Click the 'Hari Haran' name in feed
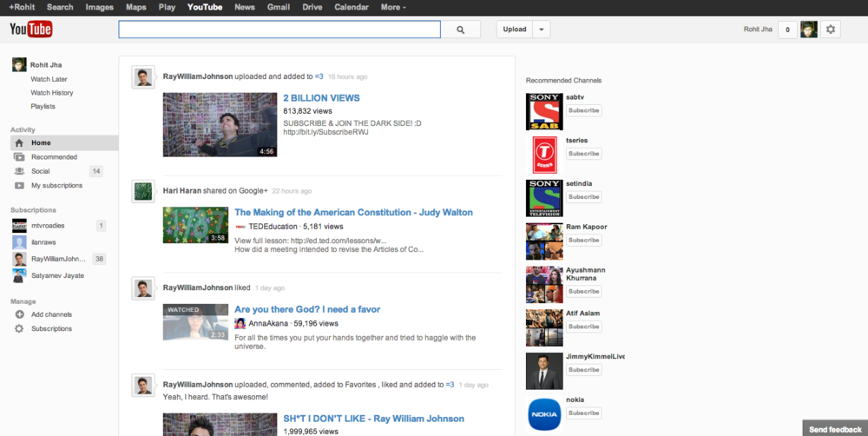 (181, 190)
